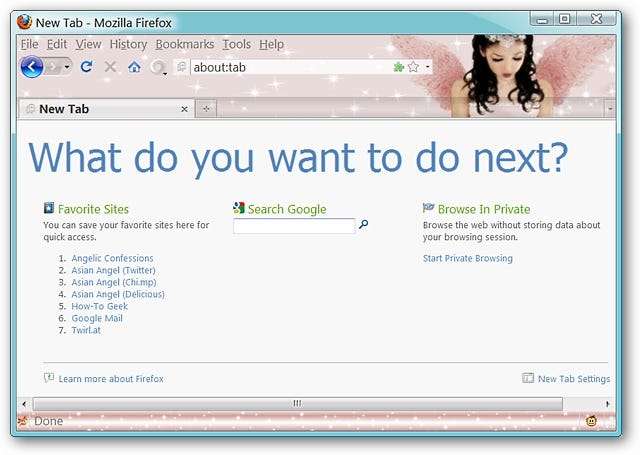
Task: Open the TwirLat favorite link
Action: point(86,330)
